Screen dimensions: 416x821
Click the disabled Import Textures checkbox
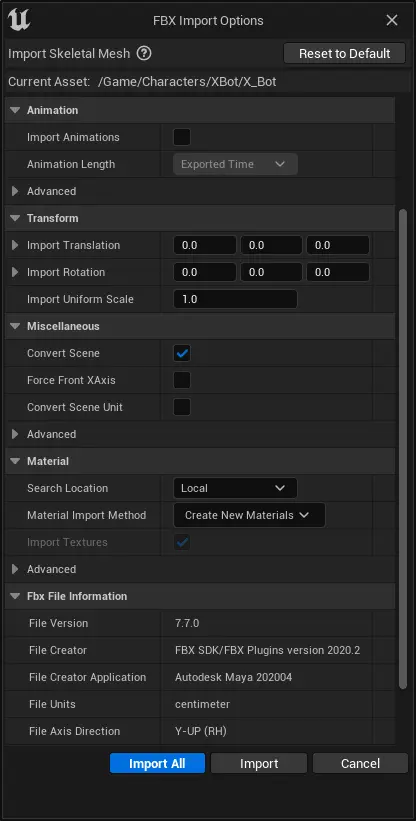click(x=182, y=542)
